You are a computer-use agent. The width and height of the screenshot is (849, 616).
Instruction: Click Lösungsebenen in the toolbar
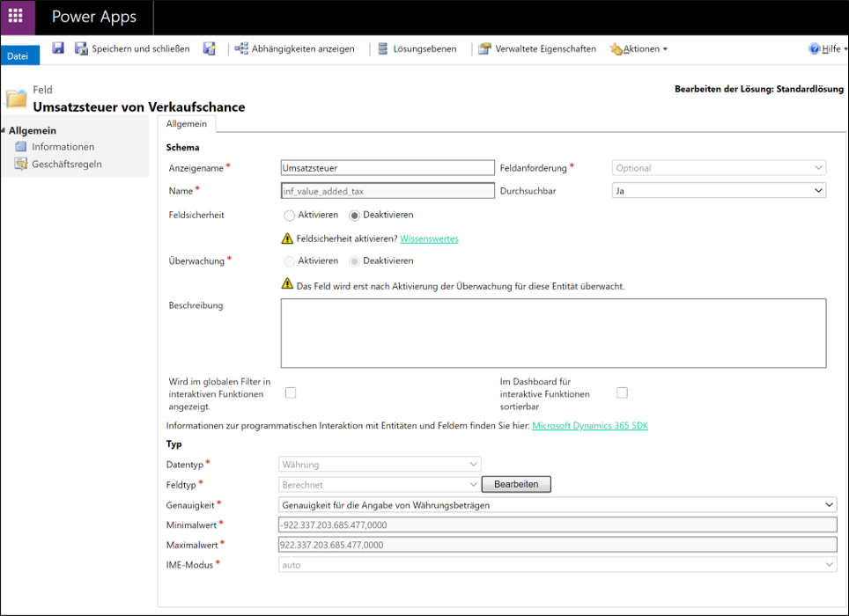click(424, 48)
